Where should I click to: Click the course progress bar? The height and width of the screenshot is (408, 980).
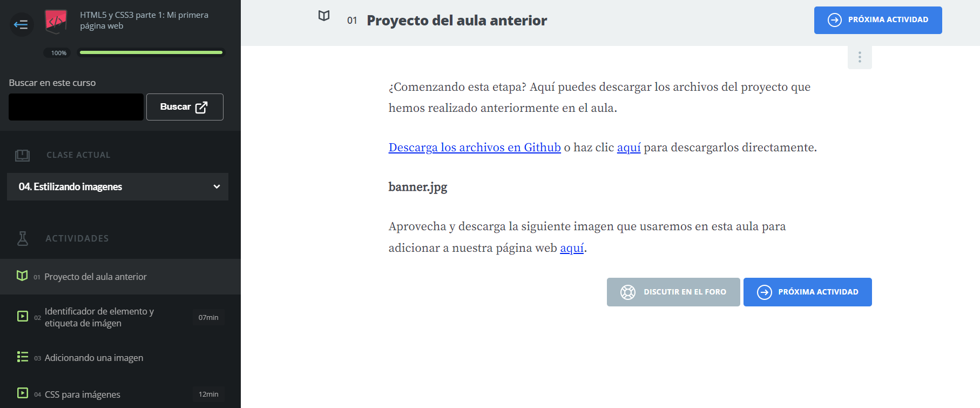click(x=151, y=52)
